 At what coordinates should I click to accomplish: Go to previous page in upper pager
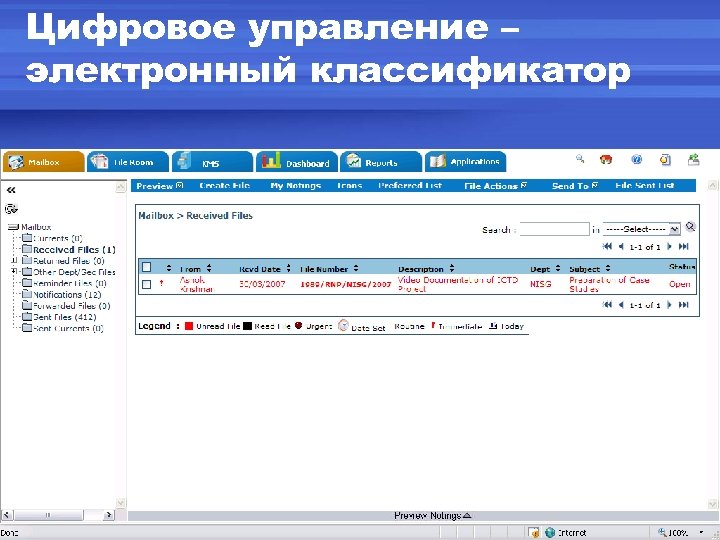tap(621, 247)
